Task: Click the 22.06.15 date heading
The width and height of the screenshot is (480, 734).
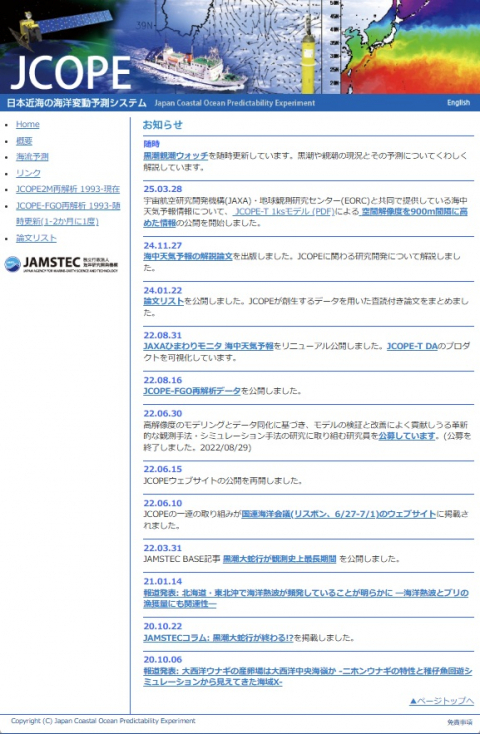Action: pos(162,469)
